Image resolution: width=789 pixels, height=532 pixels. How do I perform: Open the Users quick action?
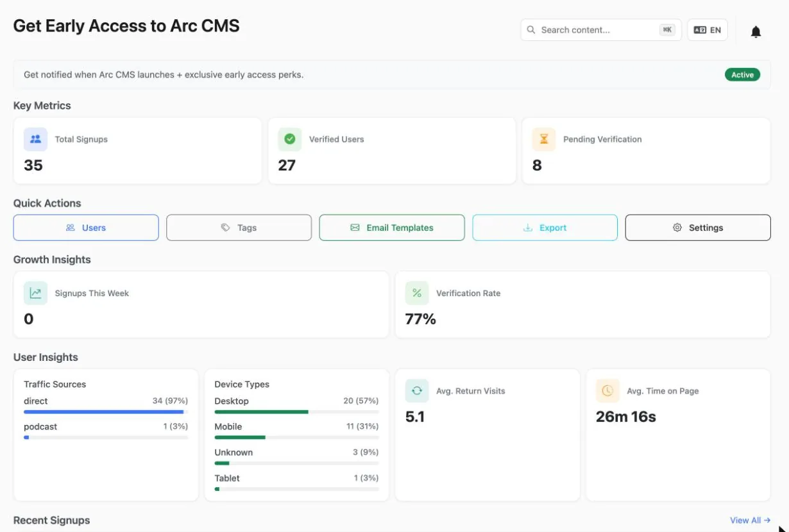(x=86, y=228)
